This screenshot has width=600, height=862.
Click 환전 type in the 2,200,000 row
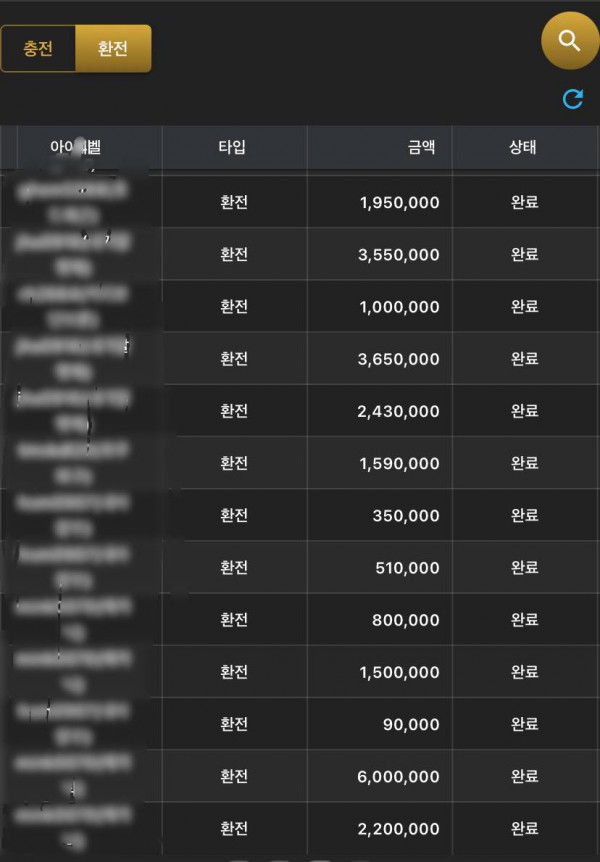(x=234, y=829)
